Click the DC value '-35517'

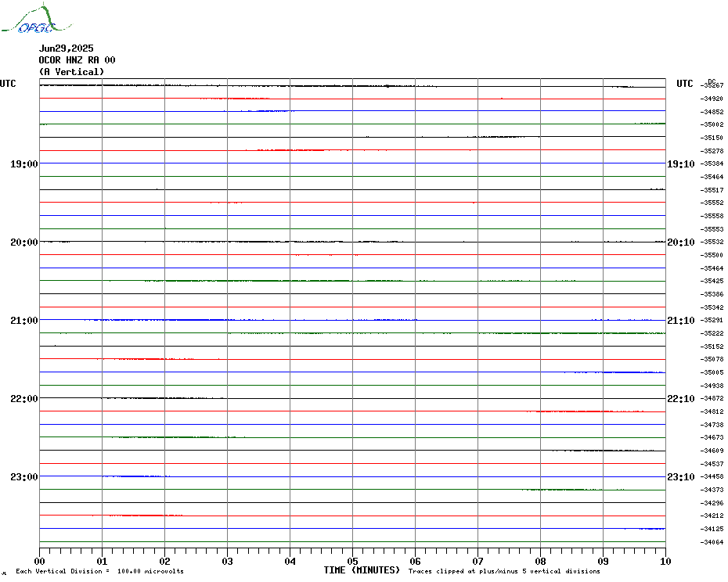pyautogui.click(x=712, y=190)
